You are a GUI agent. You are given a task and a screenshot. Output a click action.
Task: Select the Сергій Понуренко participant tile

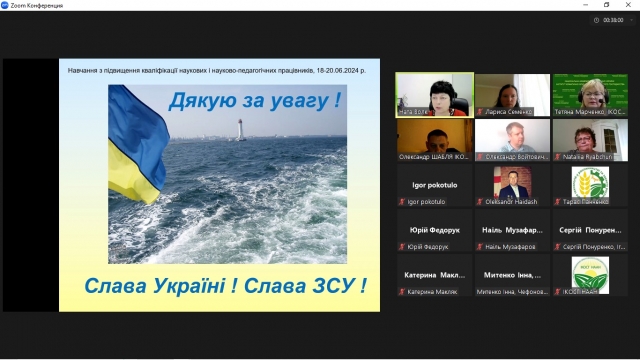[590, 230]
